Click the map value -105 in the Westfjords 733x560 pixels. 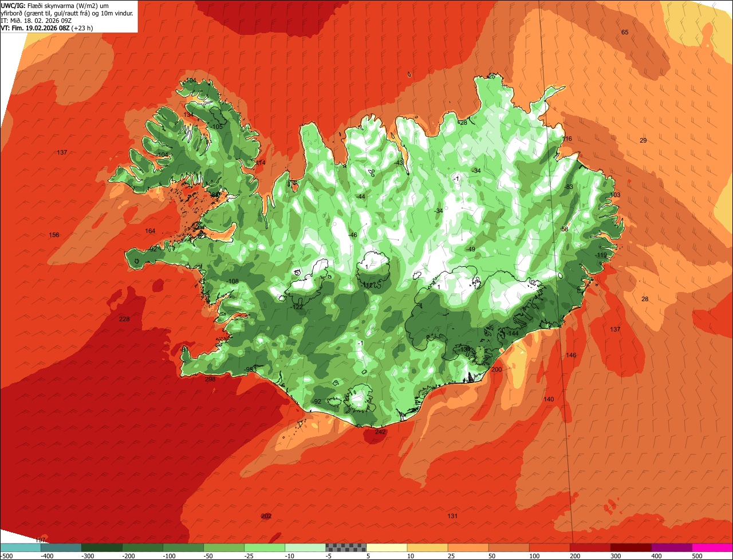point(216,127)
